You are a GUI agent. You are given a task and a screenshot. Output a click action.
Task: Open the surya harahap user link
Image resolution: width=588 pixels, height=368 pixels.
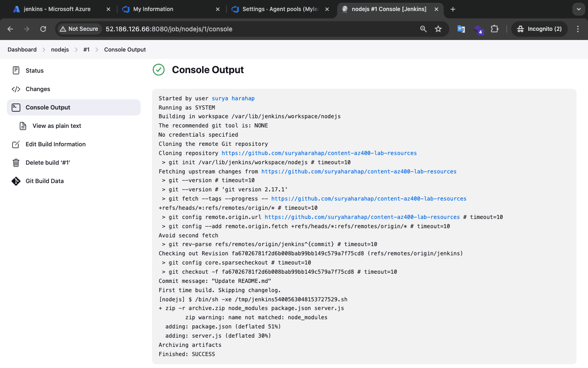(x=233, y=98)
